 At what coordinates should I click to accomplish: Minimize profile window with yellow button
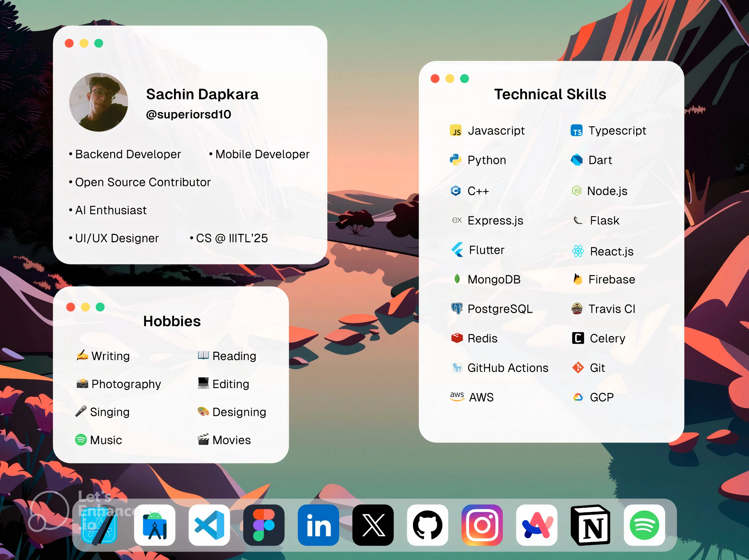click(x=84, y=43)
